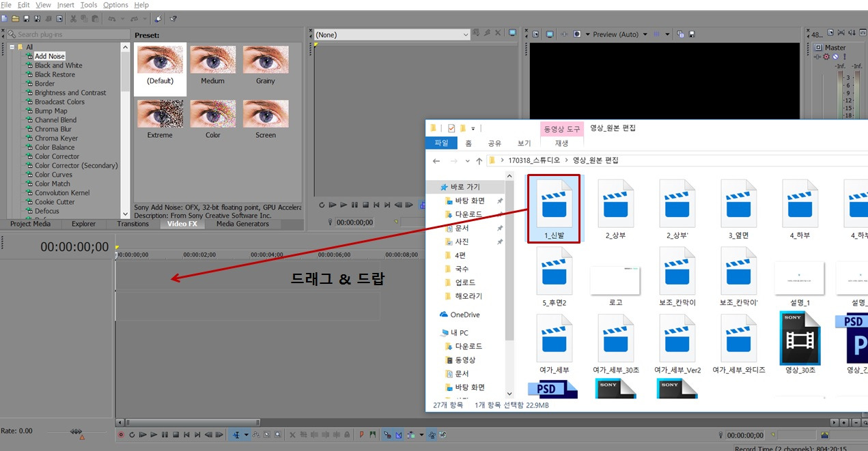Viewport: 868px width, 451px height.
Task: Click the Cut scissors icon in toolbar
Action: coord(73,18)
